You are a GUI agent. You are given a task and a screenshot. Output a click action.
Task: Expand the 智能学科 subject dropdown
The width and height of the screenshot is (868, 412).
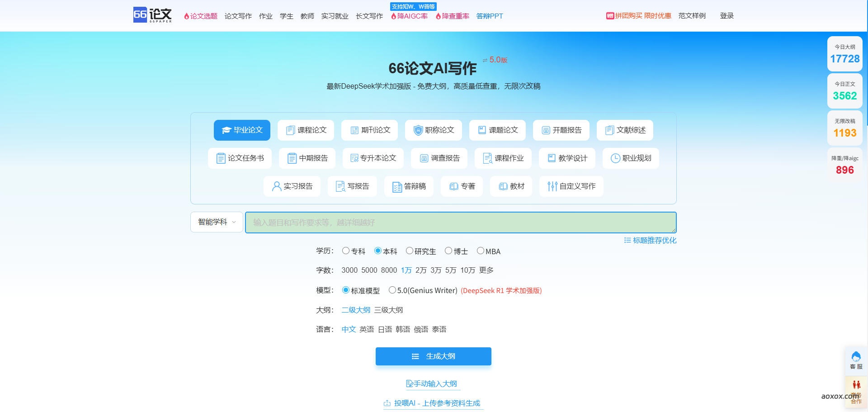217,222
